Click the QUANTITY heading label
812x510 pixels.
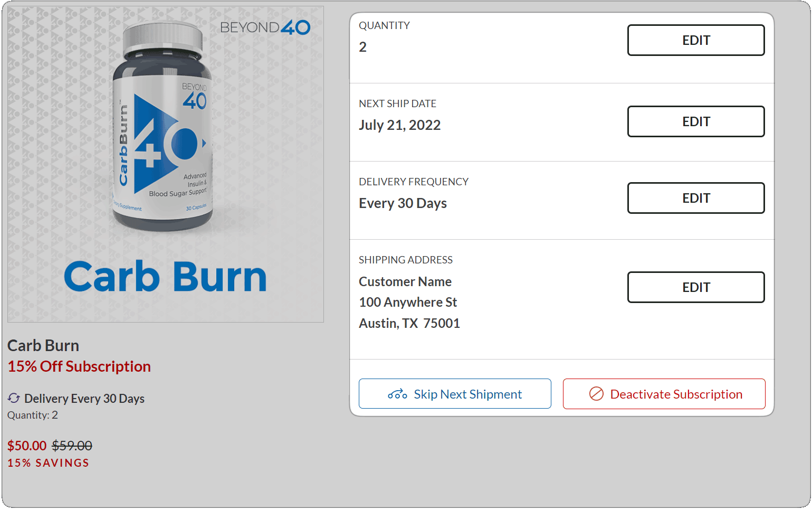pos(384,25)
